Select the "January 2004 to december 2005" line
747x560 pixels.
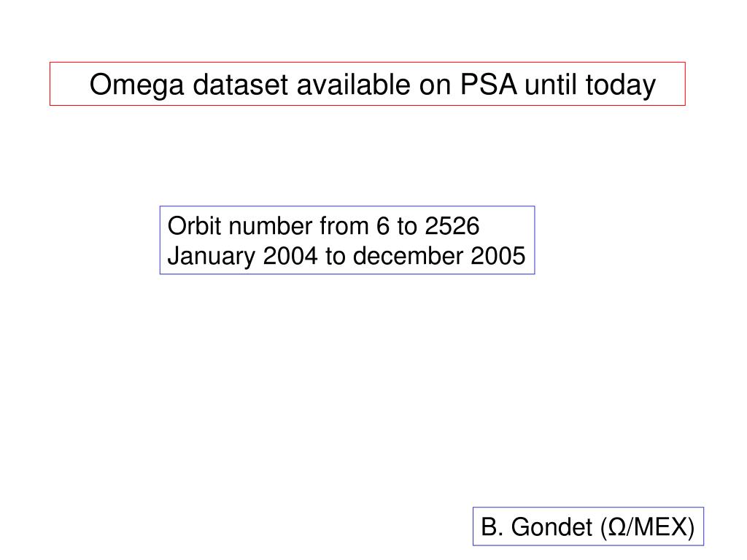click(x=347, y=256)
